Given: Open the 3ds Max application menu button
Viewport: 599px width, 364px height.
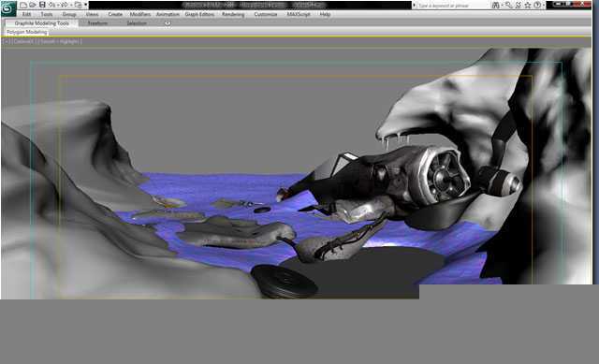Looking at the screenshot, I should [x=8, y=8].
